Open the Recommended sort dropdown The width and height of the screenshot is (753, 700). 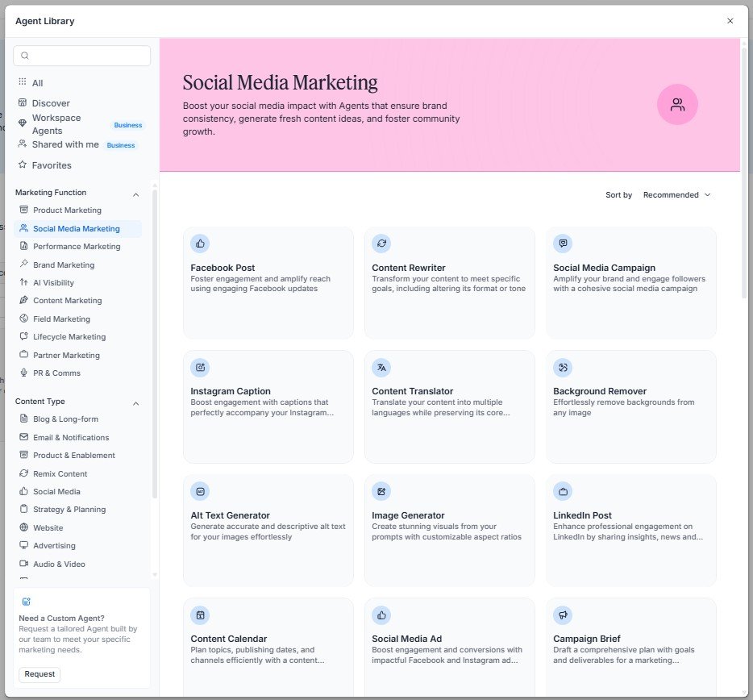pyautogui.click(x=676, y=194)
